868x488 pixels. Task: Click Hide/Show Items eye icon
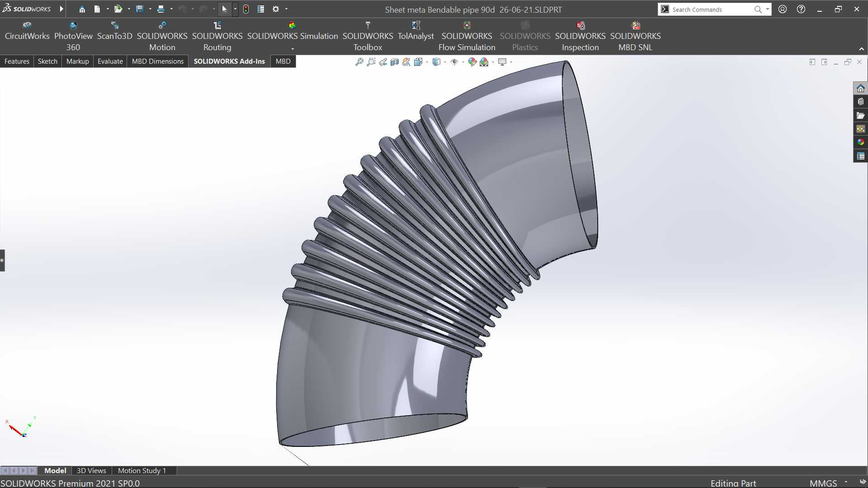[x=454, y=62]
